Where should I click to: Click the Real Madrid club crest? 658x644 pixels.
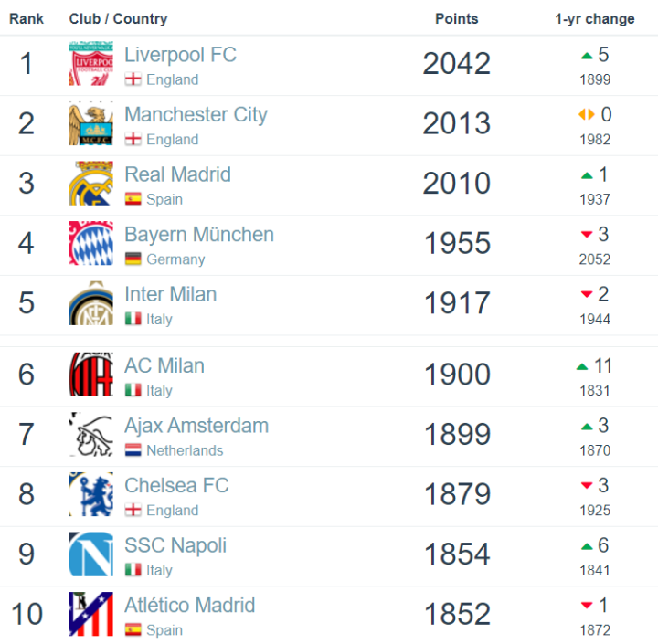click(90, 184)
